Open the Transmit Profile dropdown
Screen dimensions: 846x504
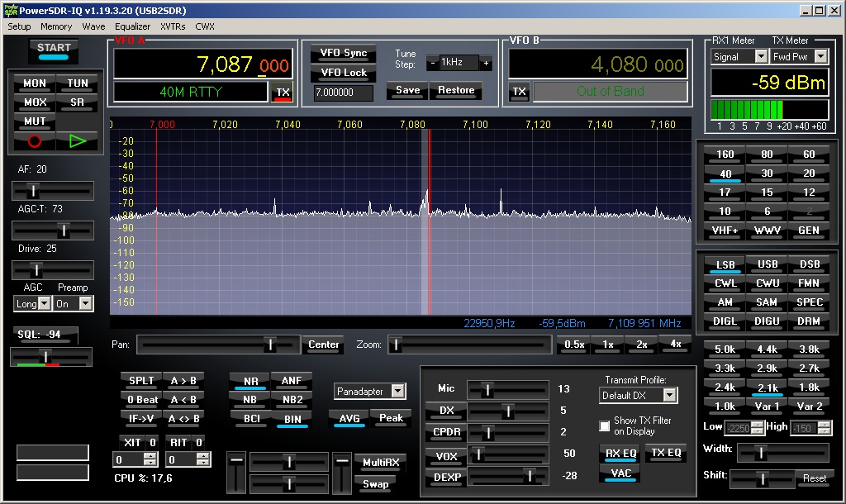click(669, 396)
